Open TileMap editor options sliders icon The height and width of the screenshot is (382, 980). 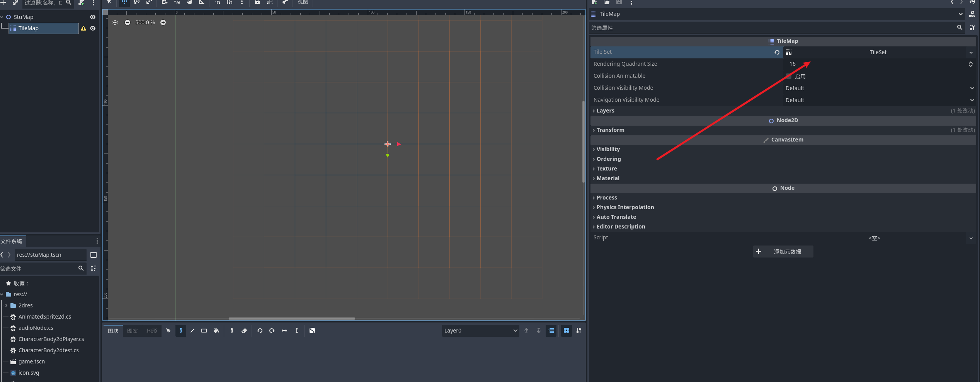click(579, 331)
